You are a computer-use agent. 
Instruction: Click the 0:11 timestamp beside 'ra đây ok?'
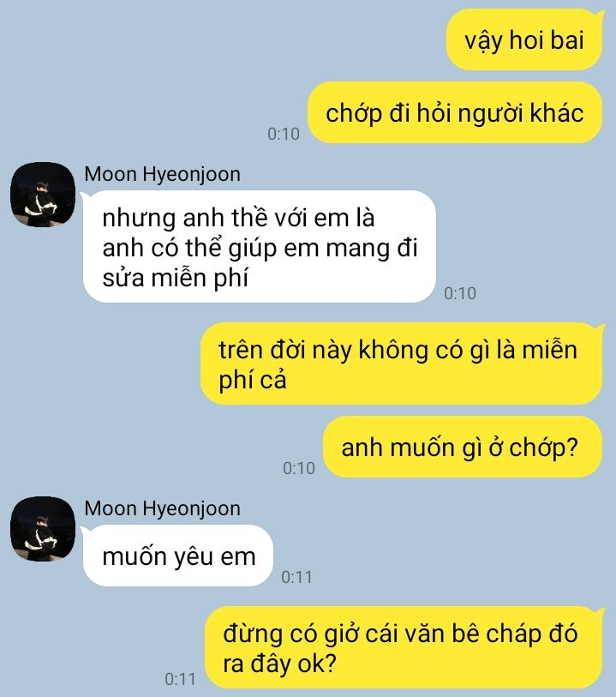[180, 679]
